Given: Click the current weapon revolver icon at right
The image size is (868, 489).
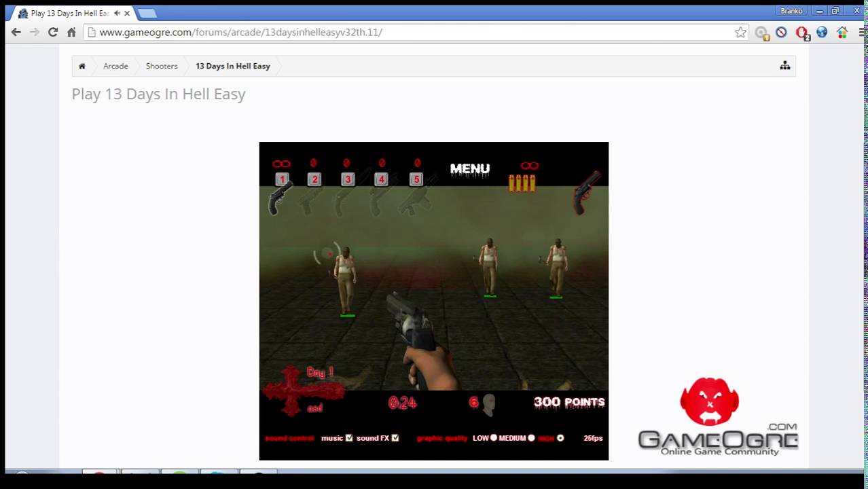Looking at the screenshot, I should click(x=585, y=192).
